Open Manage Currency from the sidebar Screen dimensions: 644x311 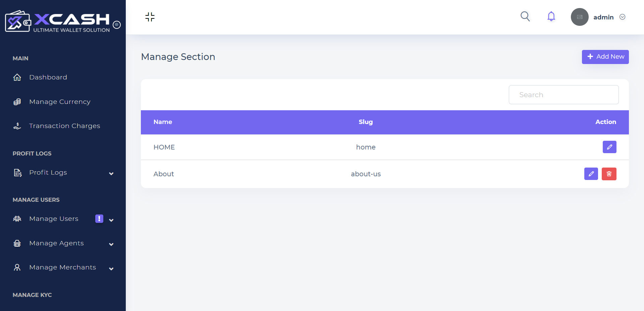point(60,102)
